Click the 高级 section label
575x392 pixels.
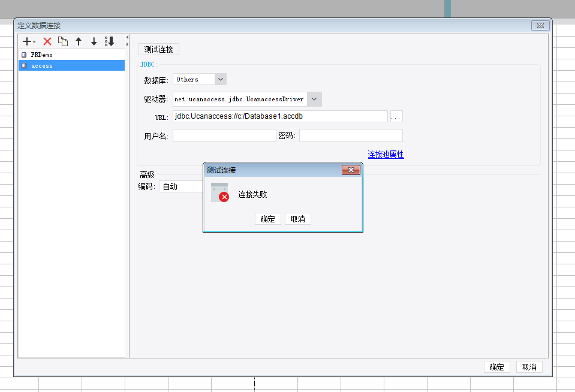click(x=147, y=174)
